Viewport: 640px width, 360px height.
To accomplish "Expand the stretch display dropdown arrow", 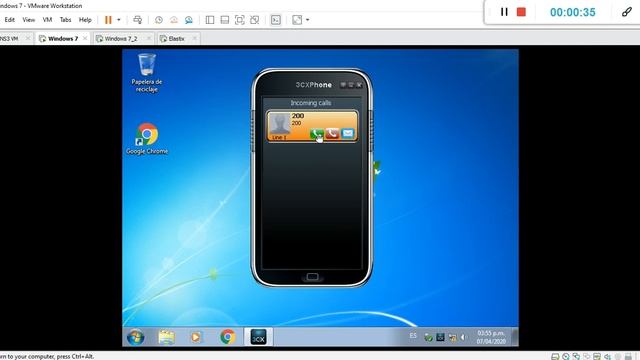I will (307, 20).
